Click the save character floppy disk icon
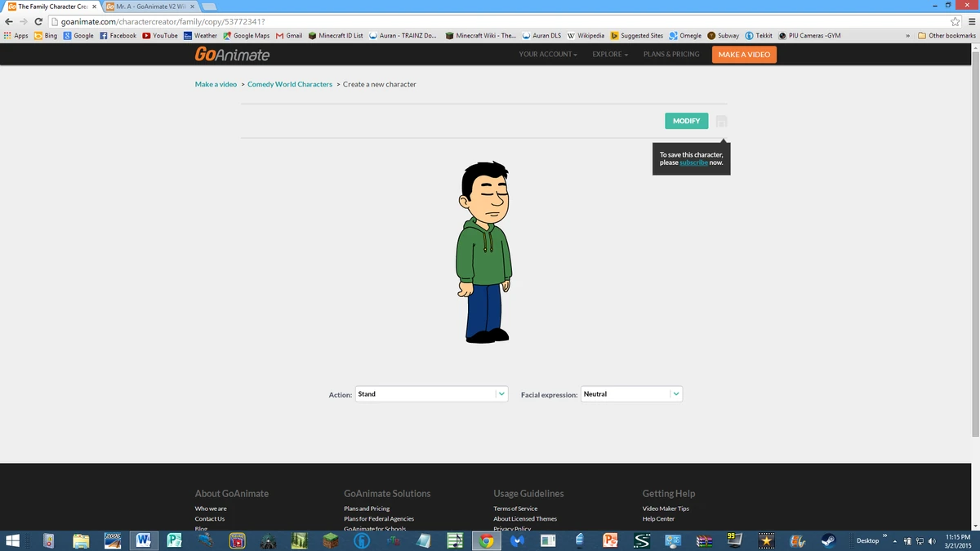Viewport: 980px width, 551px height. [x=720, y=121]
